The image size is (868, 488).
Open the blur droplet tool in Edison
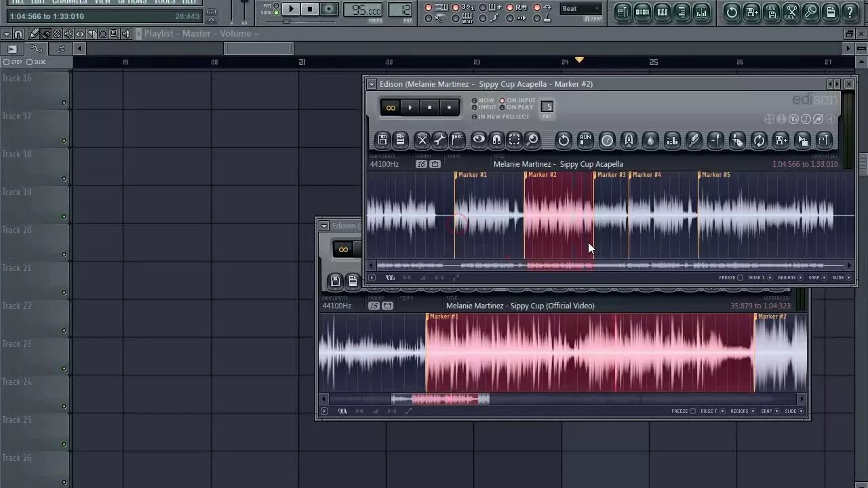650,140
